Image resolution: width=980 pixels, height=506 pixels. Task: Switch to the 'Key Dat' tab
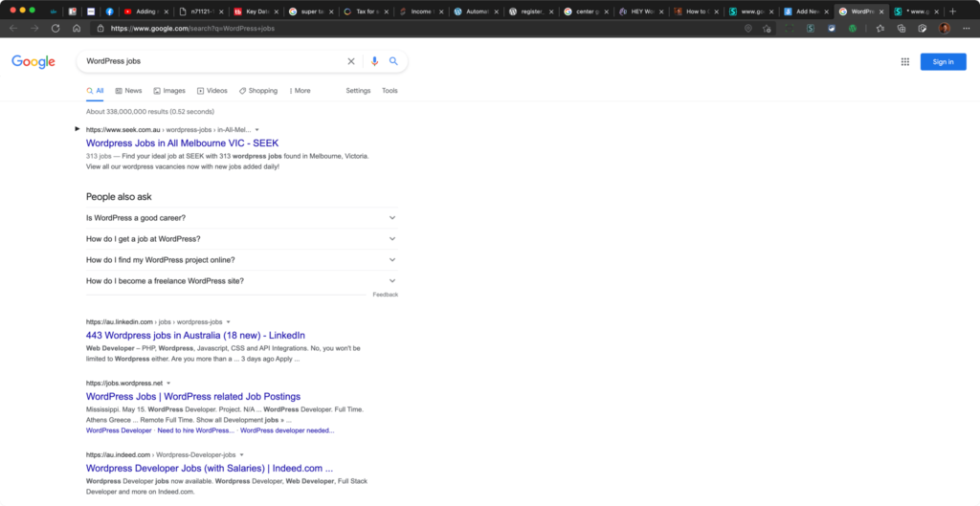[256, 11]
